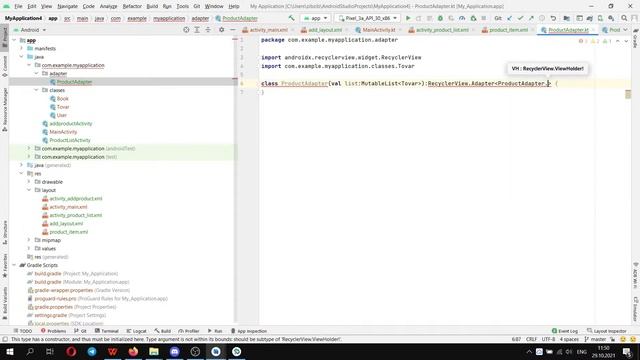Open the App Inspection tool window
640x360 pixels.
click(x=249, y=331)
